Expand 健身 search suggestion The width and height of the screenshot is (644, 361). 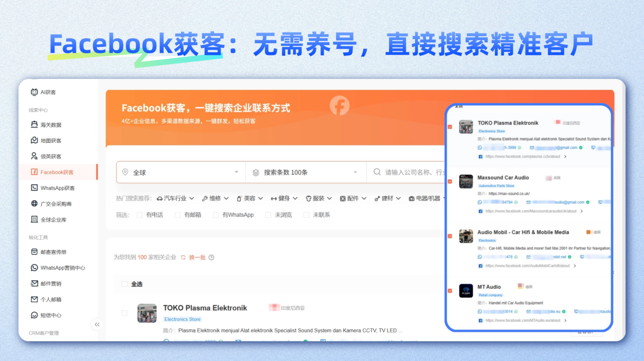[285, 198]
